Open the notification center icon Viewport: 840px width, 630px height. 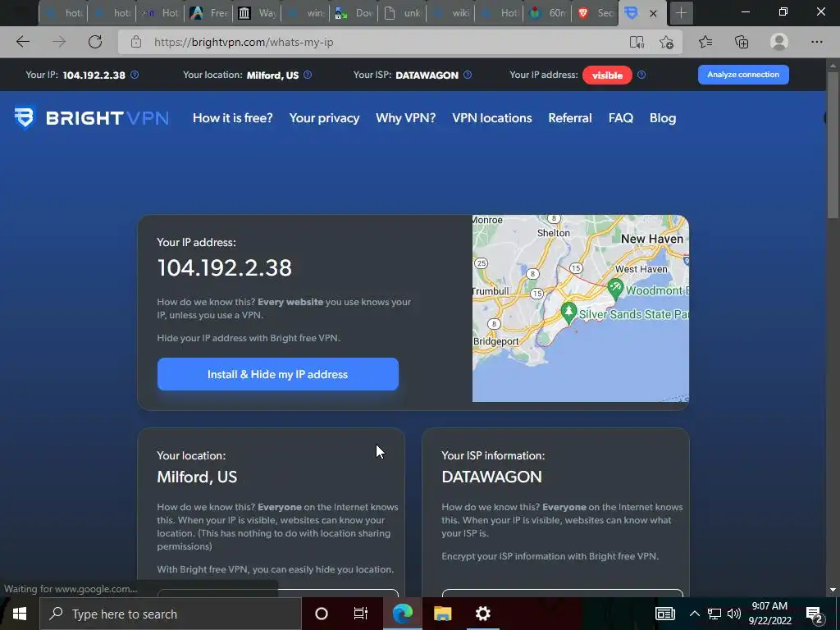coord(815,614)
